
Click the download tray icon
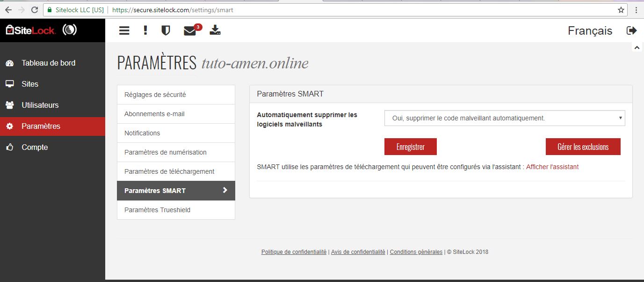pos(215,30)
